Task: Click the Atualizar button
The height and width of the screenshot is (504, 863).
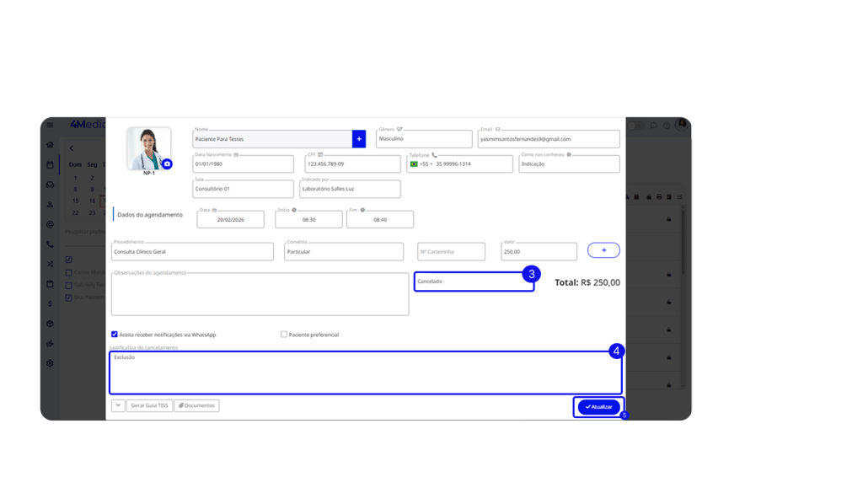Action: pos(599,407)
